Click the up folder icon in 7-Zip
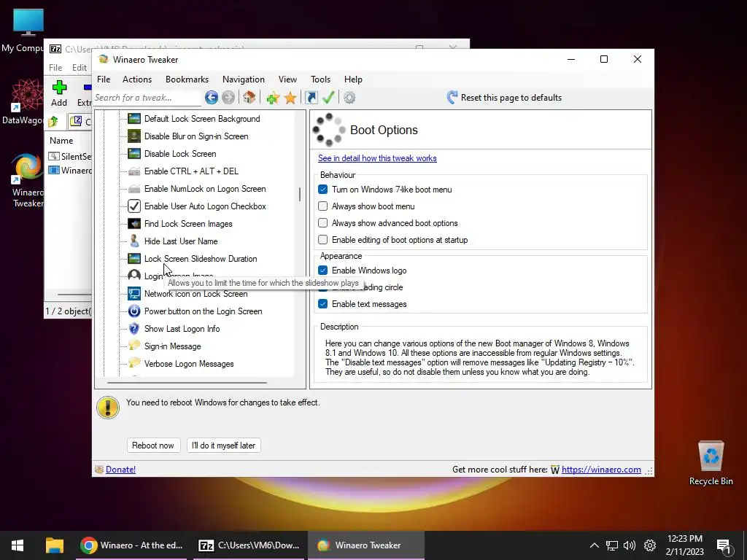 53,122
